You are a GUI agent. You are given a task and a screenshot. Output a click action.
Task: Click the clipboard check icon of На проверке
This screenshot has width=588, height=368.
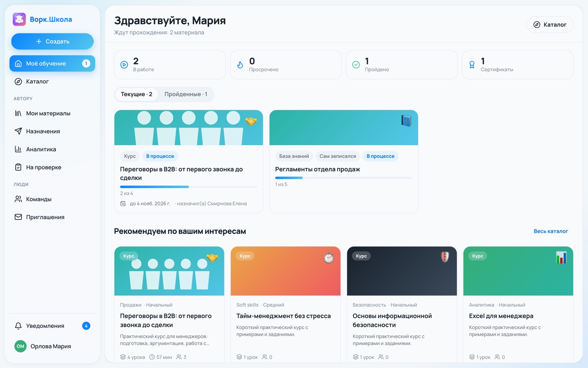coord(18,167)
